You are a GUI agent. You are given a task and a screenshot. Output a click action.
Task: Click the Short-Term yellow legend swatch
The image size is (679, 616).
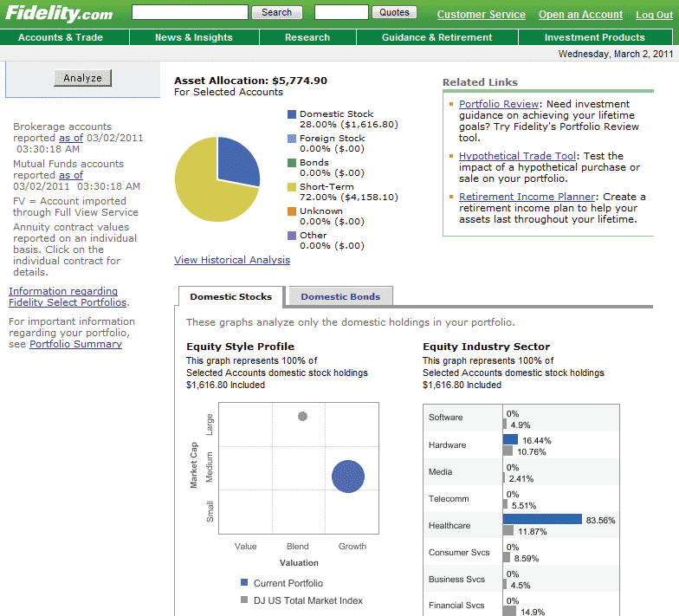coord(292,187)
